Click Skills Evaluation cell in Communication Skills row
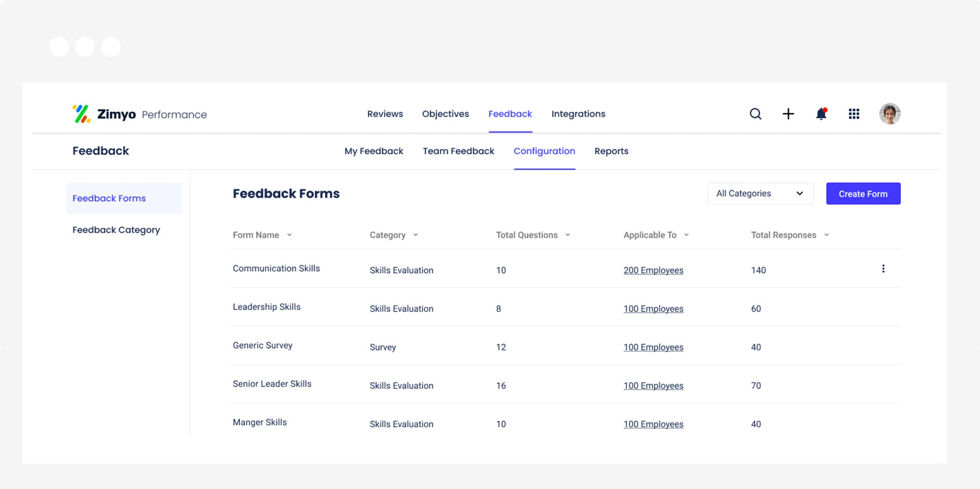 click(401, 270)
